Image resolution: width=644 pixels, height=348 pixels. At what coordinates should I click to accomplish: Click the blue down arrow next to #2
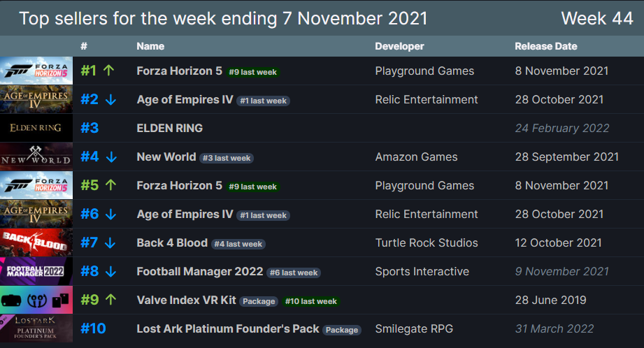110,100
